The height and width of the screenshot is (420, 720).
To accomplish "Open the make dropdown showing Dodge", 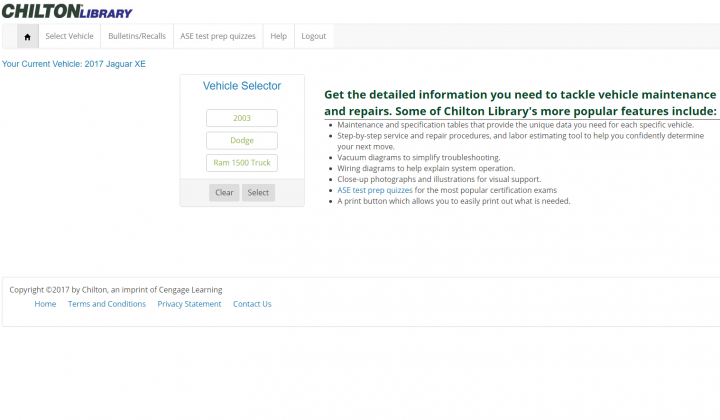I will click(x=242, y=140).
